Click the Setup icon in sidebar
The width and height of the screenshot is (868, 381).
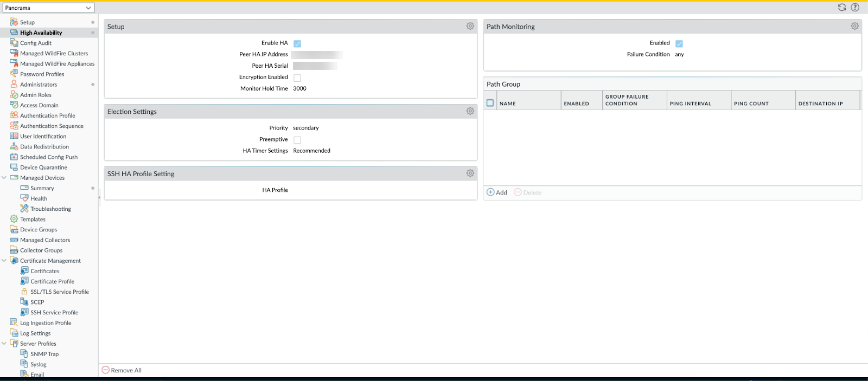point(14,22)
